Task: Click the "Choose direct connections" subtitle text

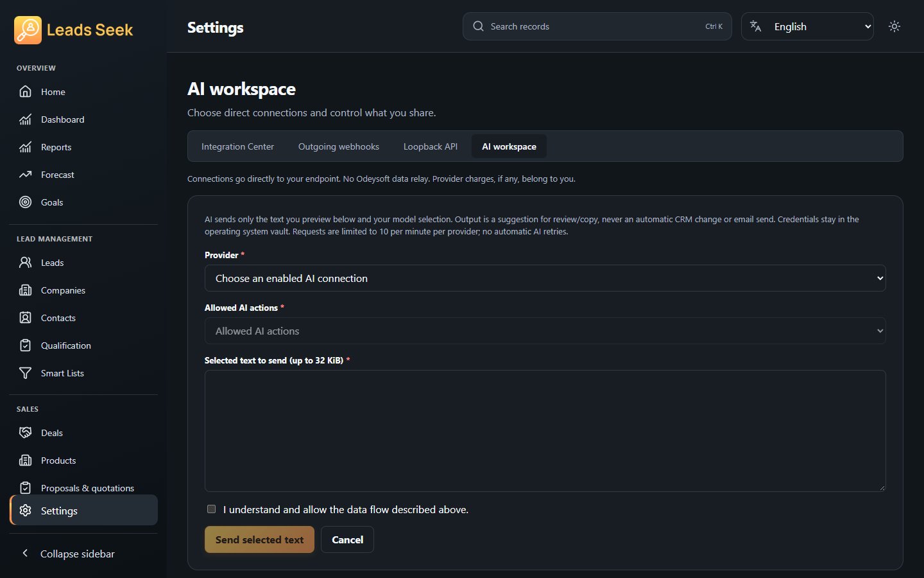Action: click(311, 112)
